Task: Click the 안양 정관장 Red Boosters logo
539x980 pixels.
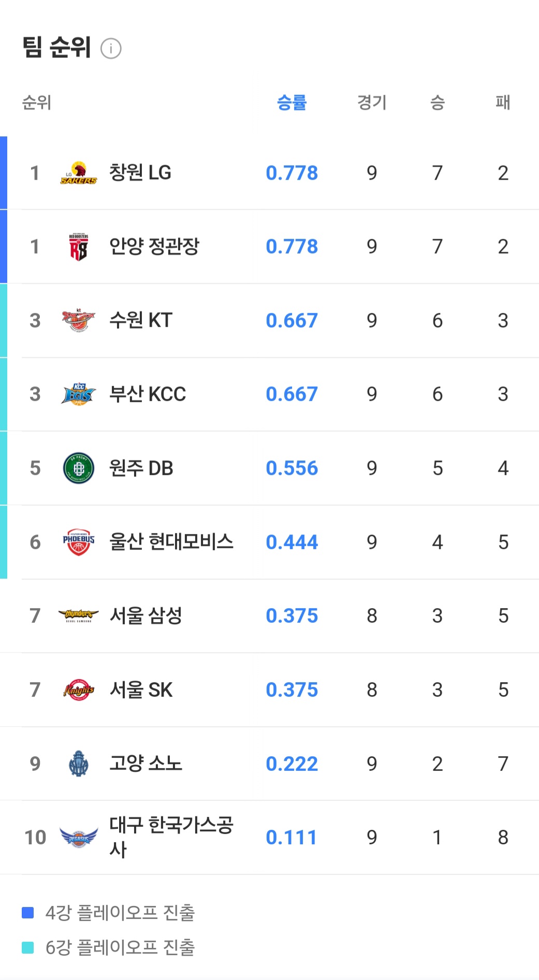Action: pyautogui.click(x=78, y=247)
